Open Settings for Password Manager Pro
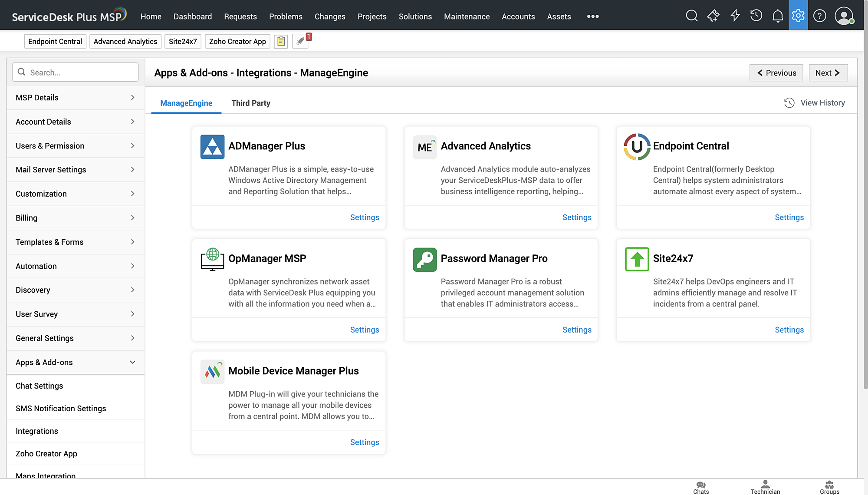Screen dimensions: 868x495 pyautogui.click(x=576, y=330)
